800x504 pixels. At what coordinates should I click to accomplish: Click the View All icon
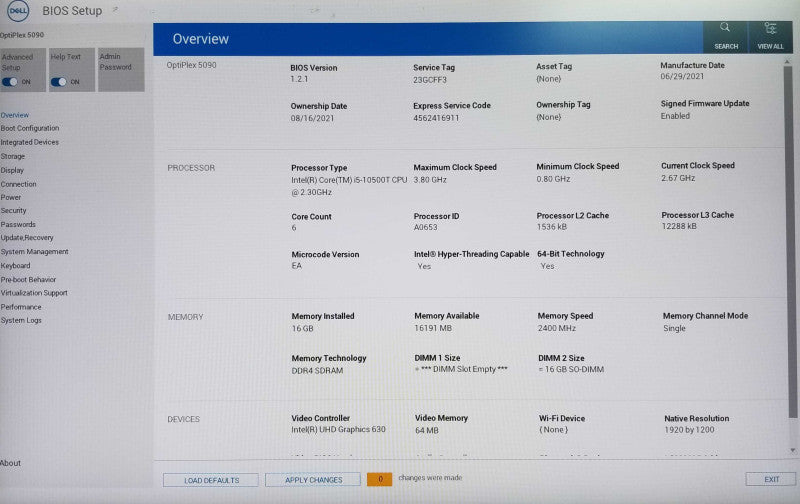[770, 28]
